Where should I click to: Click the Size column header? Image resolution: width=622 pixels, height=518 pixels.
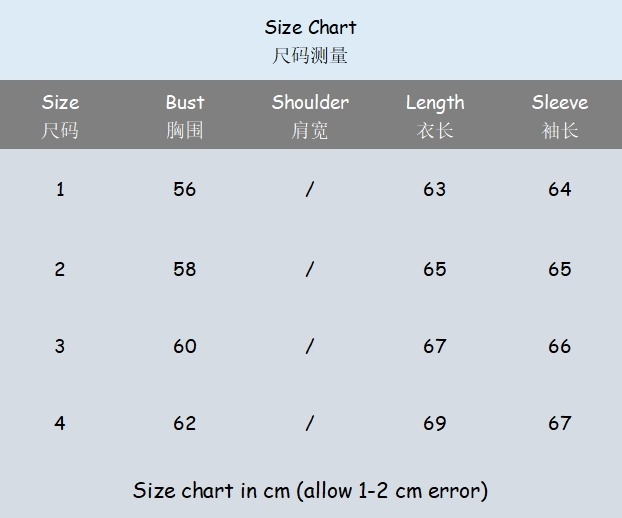click(60, 103)
